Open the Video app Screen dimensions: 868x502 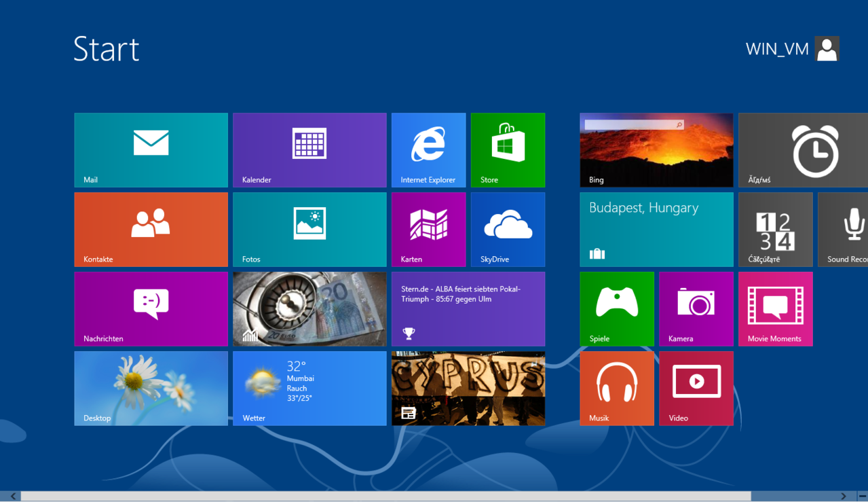point(696,388)
